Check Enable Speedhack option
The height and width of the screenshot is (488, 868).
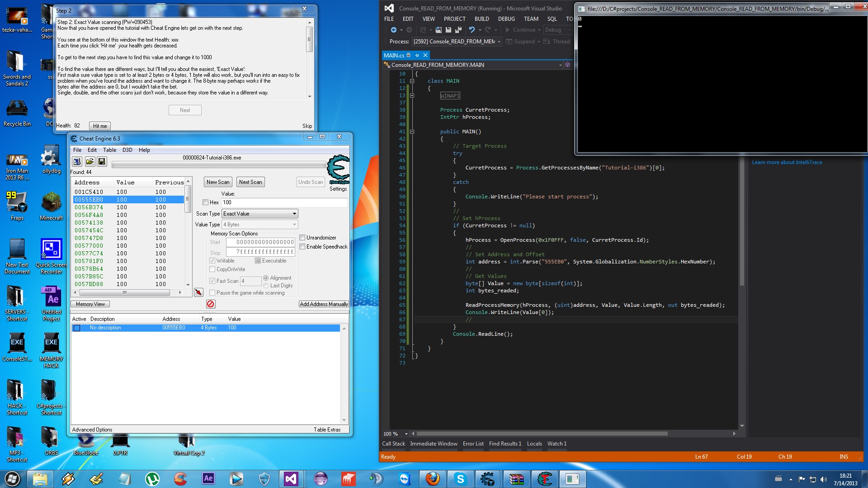tap(302, 247)
